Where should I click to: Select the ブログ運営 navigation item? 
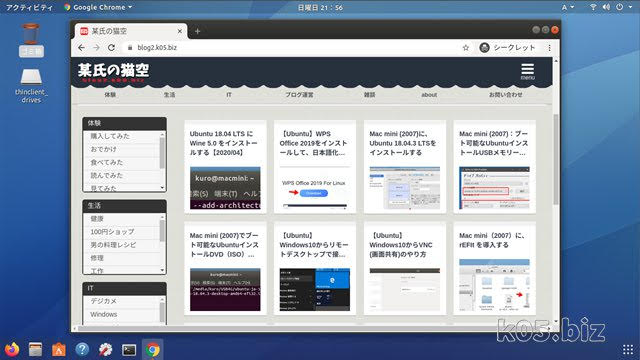299,95
